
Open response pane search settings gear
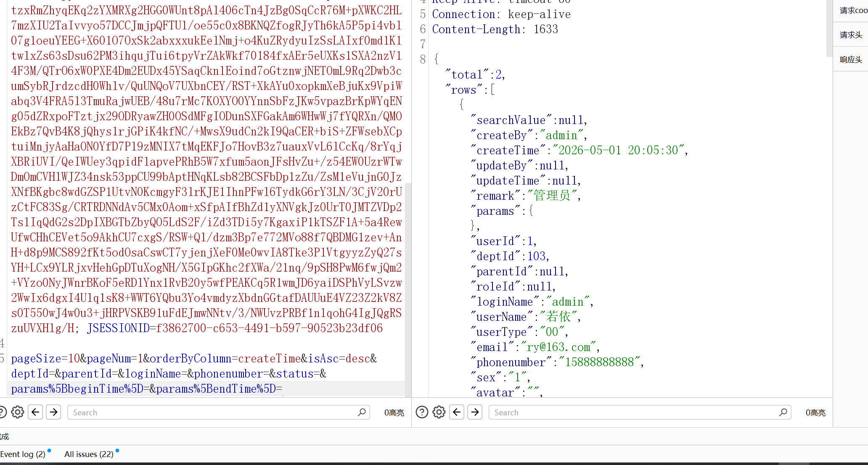[439, 412]
